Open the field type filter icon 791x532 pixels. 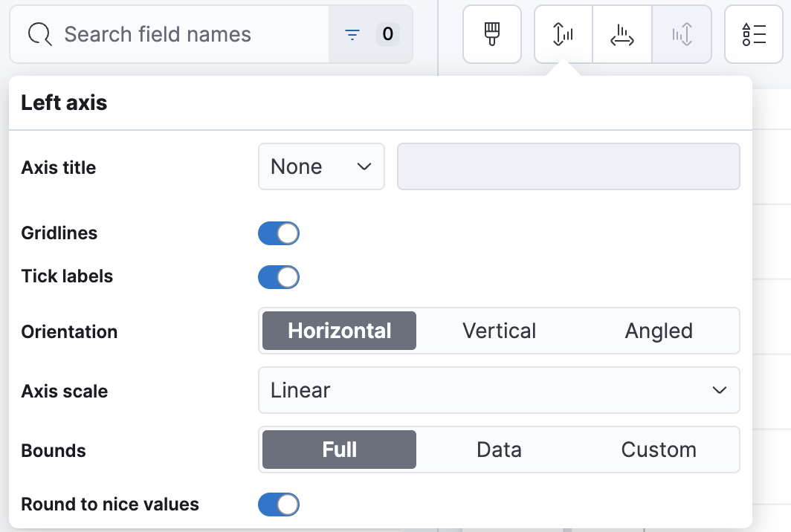(x=352, y=34)
